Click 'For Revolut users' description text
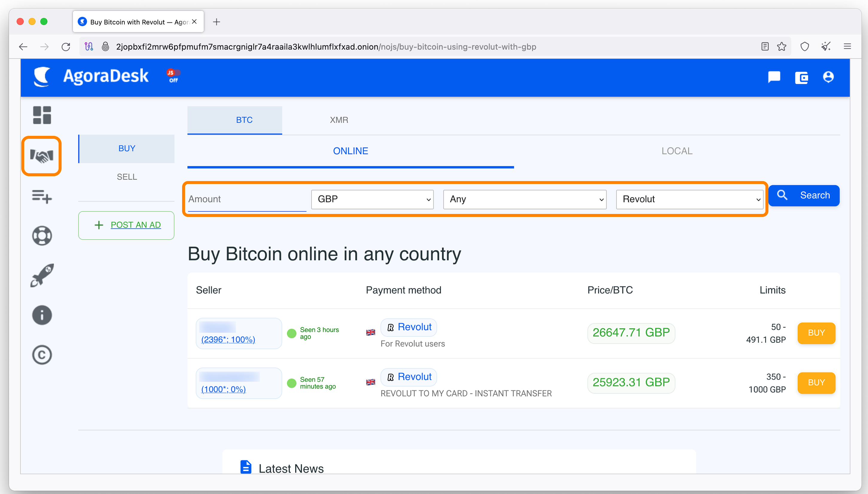Viewport: 868px width, 494px height. [413, 344]
